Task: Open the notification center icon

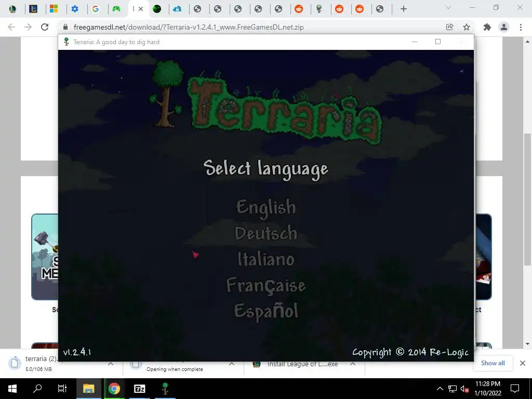Action: pyautogui.click(x=515, y=389)
